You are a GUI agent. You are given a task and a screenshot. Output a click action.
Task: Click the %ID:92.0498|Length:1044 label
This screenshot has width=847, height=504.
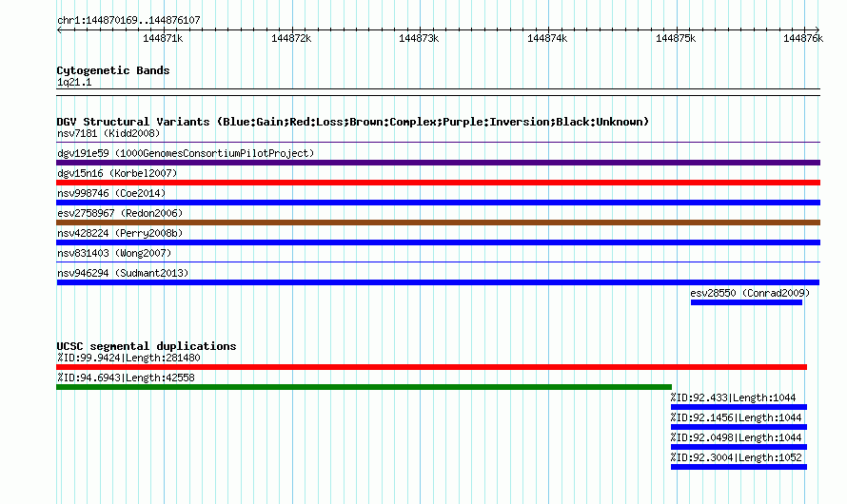tap(737, 437)
